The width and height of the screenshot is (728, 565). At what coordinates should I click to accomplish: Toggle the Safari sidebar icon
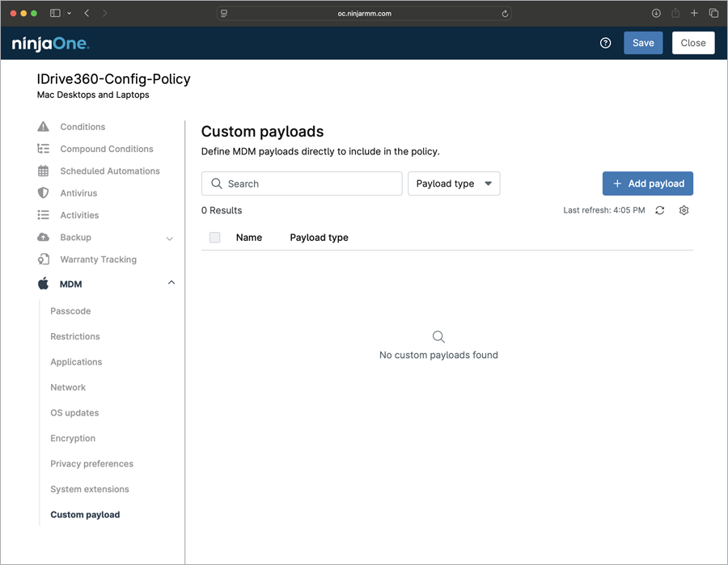(56, 14)
